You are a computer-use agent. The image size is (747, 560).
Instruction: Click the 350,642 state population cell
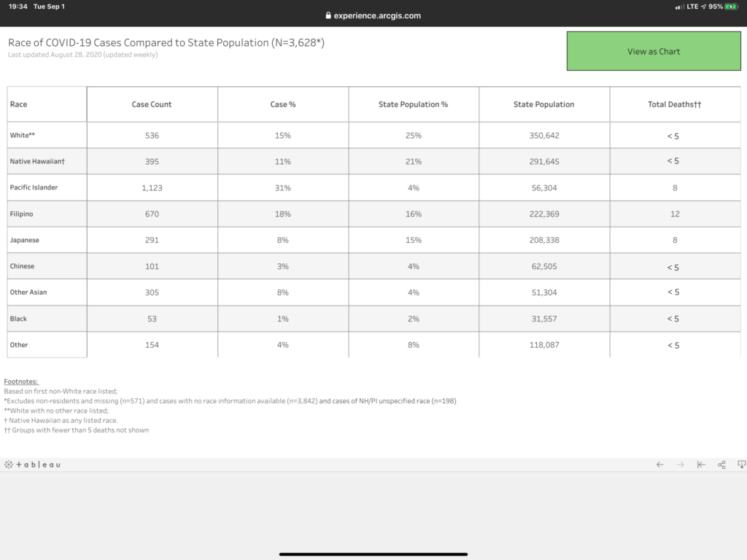click(x=544, y=136)
